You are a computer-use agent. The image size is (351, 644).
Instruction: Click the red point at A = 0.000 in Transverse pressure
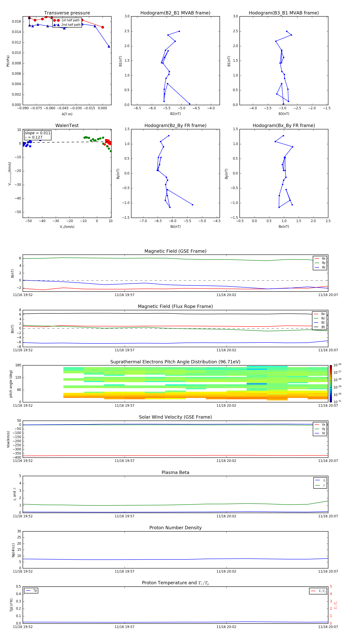(x=103, y=27)
